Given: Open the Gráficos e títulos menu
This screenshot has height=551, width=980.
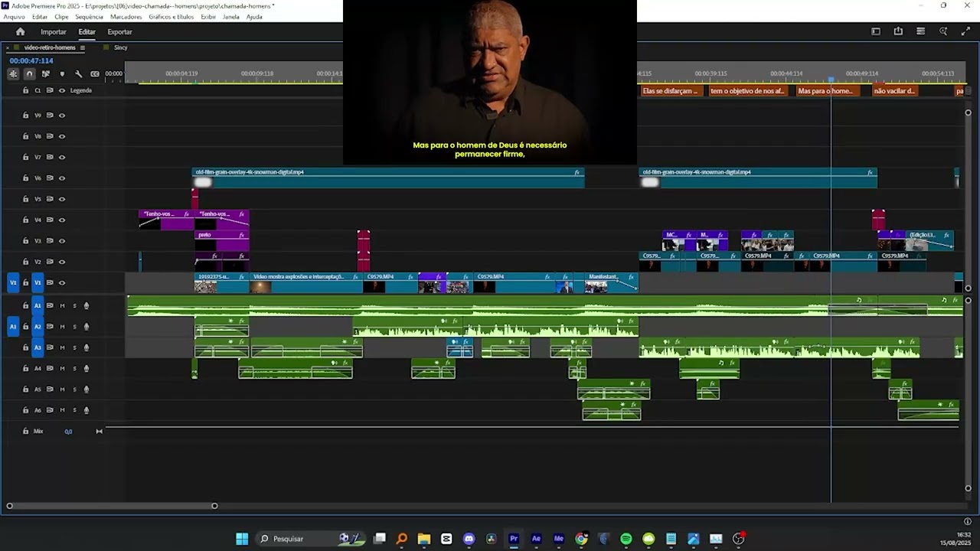Looking at the screenshot, I should pyautogui.click(x=171, y=17).
